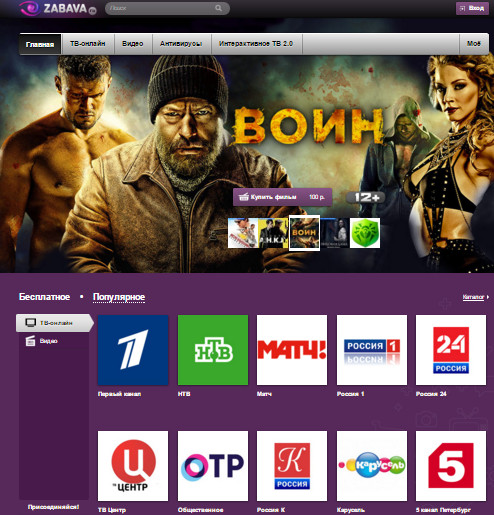Select the green Dr.Web antivirus thumbnail
The height and width of the screenshot is (515, 494).
[365, 233]
